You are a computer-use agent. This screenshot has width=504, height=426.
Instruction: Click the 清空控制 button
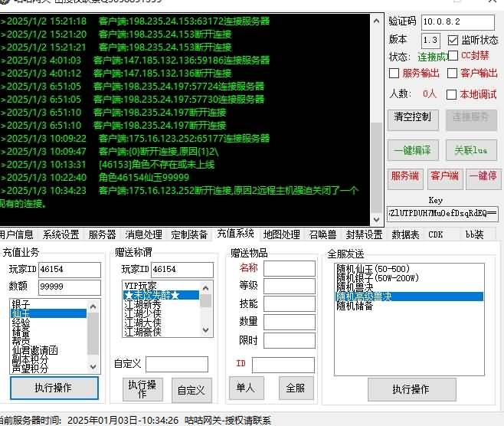(413, 118)
